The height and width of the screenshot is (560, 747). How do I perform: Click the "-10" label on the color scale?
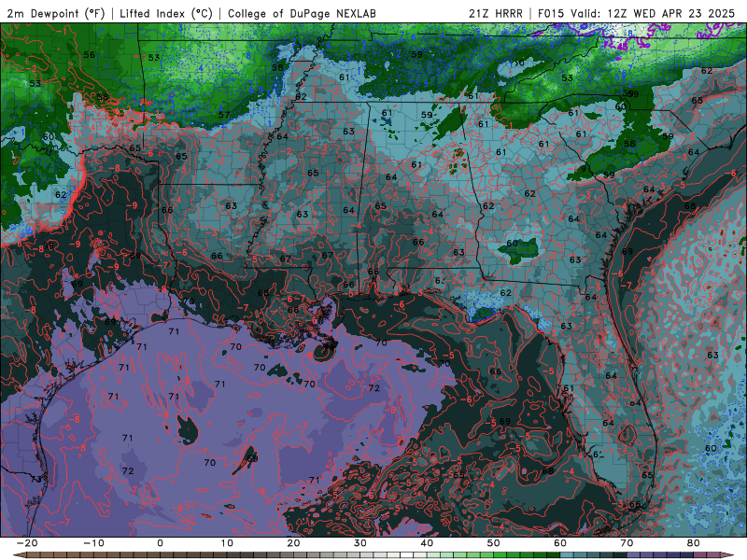(93, 543)
